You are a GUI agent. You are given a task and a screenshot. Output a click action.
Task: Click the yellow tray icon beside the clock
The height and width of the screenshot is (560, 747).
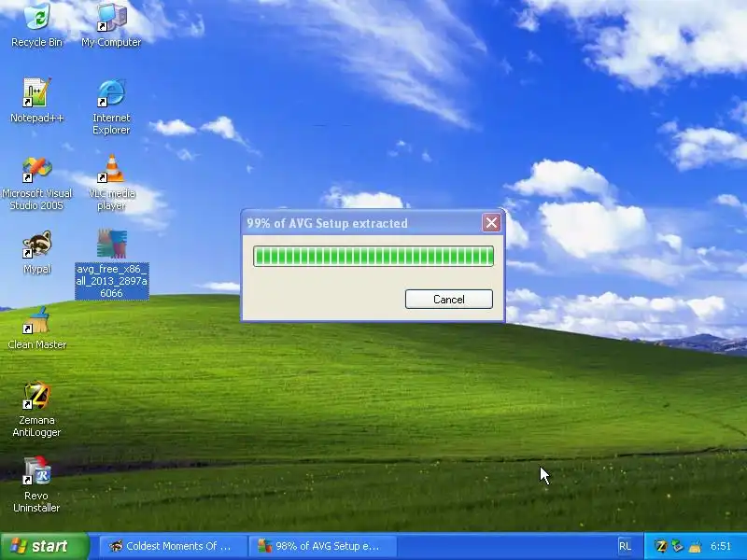pos(695,546)
